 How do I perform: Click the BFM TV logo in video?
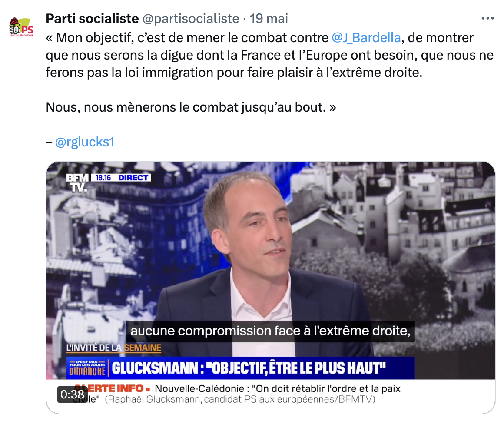[77, 182]
